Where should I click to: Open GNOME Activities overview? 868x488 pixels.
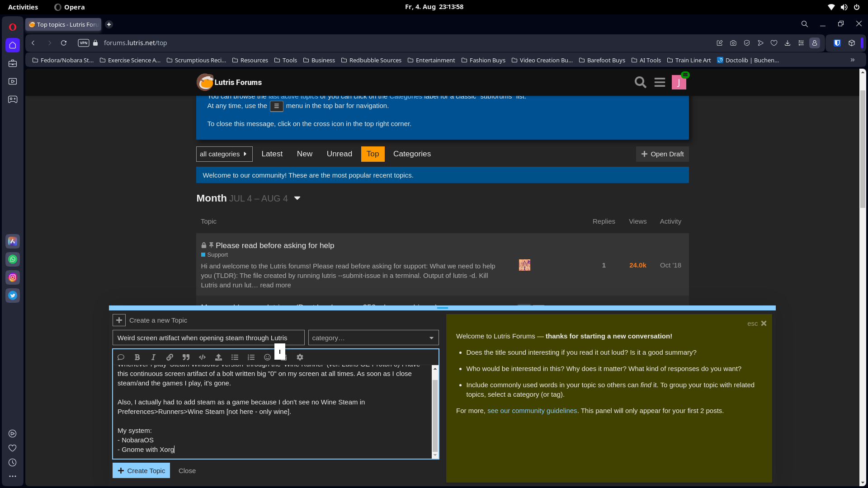point(23,7)
